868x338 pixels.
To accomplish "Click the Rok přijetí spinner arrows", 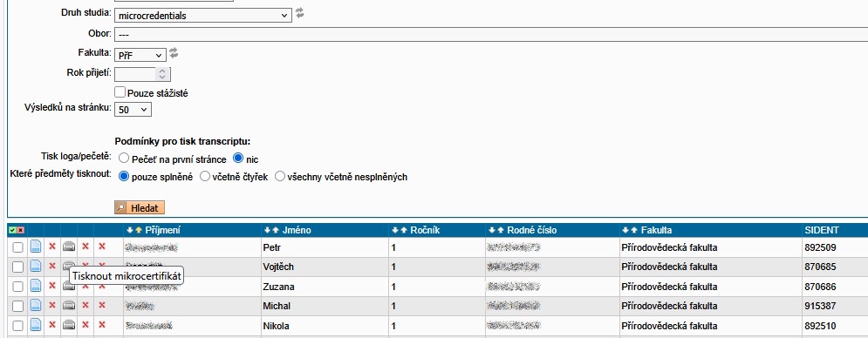I will point(162,73).
